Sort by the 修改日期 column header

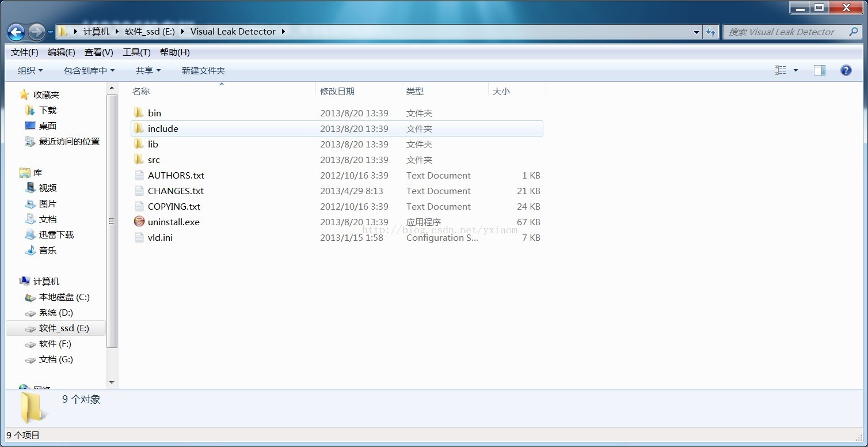(x=359, y=91)
